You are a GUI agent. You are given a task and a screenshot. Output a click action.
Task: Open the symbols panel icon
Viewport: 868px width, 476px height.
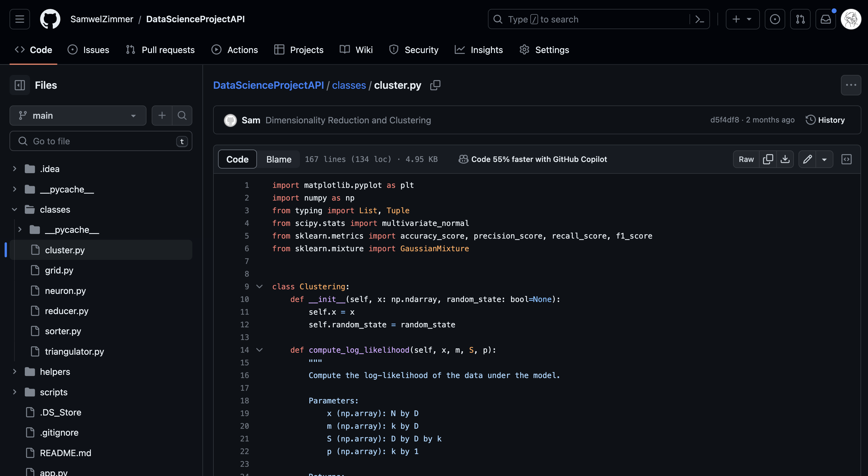[x=847, y=159]
